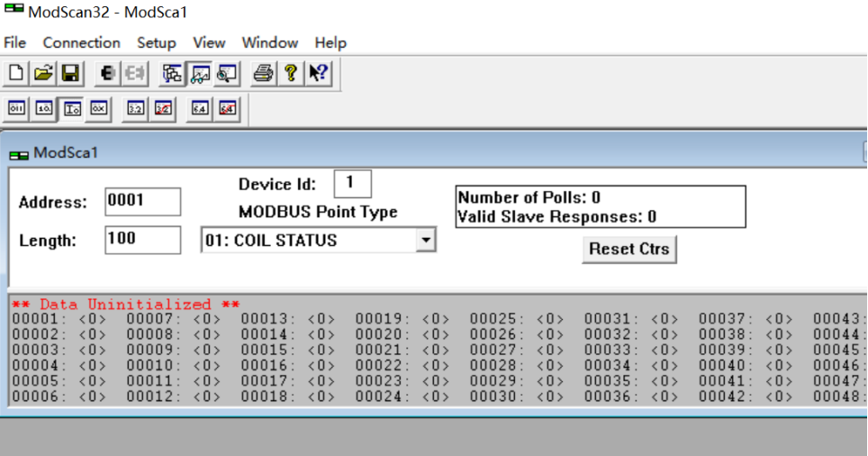Click coil entry 00031
This screenshot has height=456, width=868.
coord(631,319)
